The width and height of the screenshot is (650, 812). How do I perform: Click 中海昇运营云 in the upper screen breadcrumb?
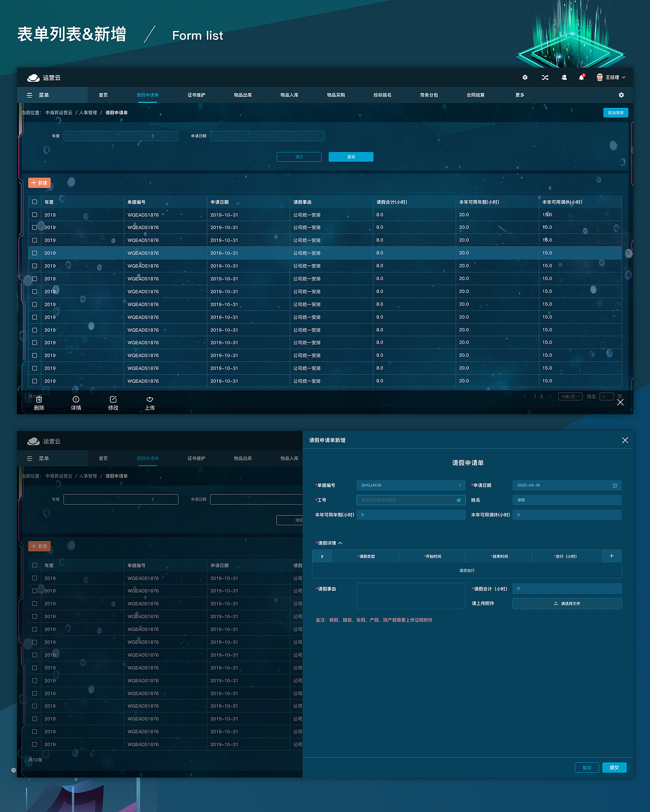click(59, 113)
